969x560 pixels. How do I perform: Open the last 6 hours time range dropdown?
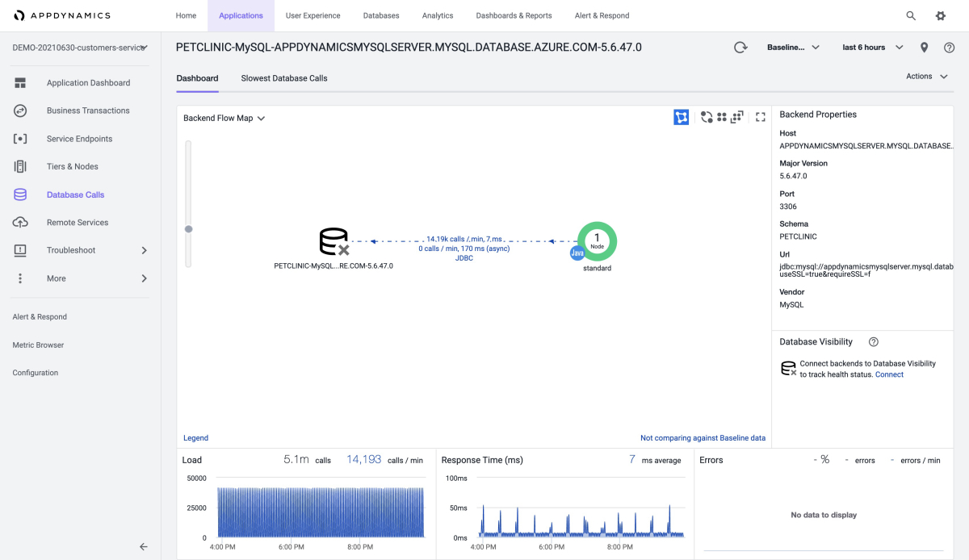pos(872,48)
